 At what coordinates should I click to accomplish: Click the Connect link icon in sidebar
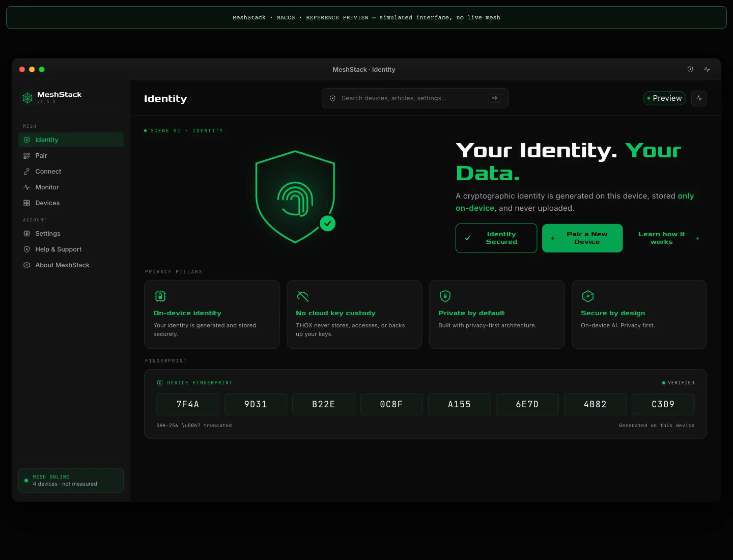click(27, 172)
